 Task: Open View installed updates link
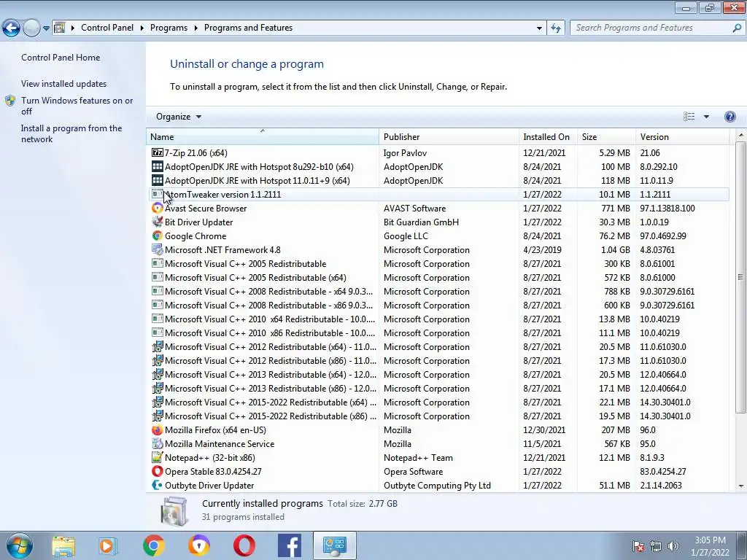(x=64, y=84)
